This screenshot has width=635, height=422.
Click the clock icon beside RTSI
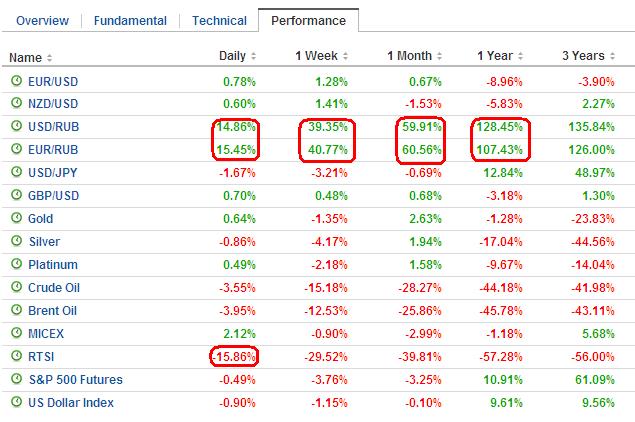point(16,357)
